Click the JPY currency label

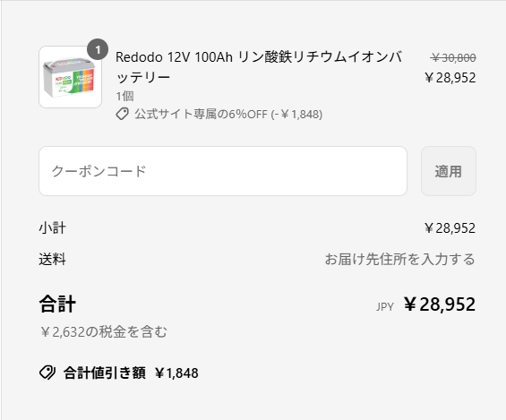[x=385, y=306]
